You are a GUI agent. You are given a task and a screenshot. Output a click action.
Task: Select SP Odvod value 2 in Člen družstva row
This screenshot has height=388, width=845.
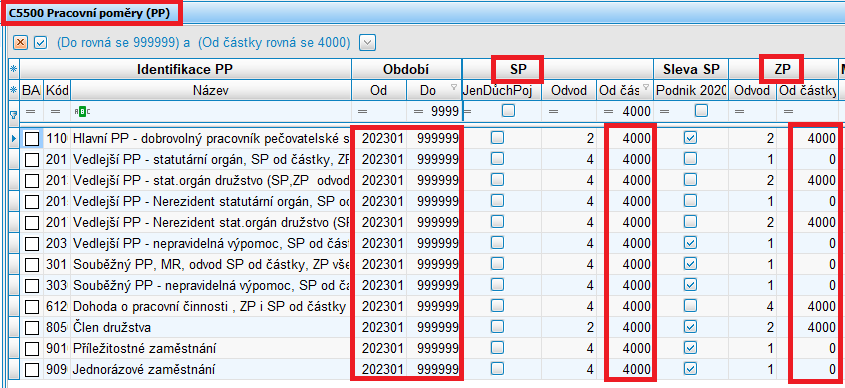pyautogui.click(x=570, y=328)
